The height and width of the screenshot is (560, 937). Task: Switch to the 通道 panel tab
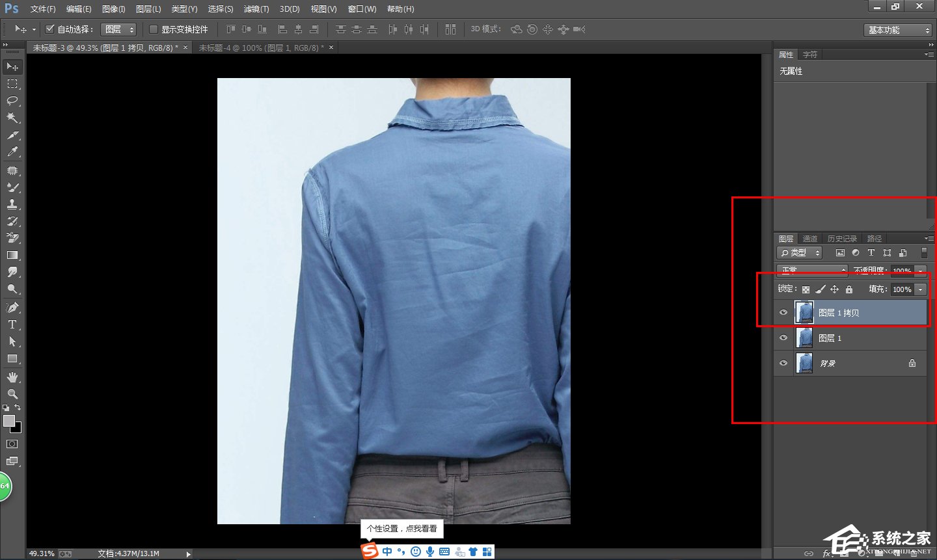[x=810, y=238]
